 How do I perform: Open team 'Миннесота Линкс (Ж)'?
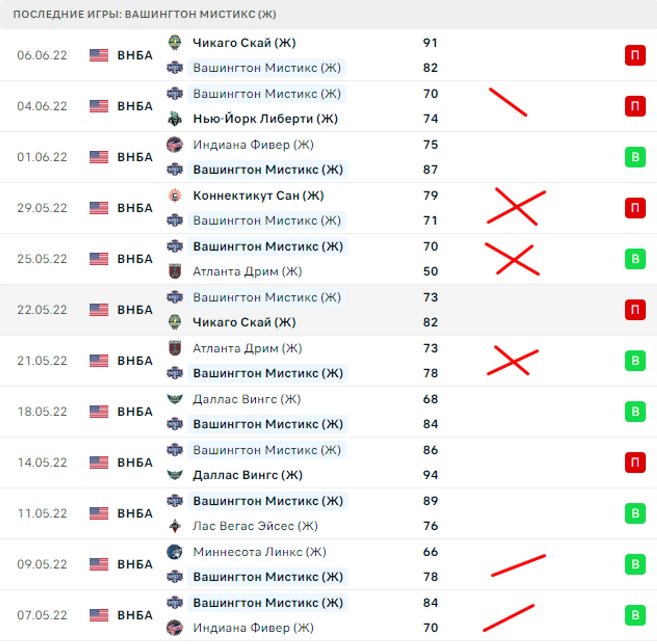(x=260, y=552)
